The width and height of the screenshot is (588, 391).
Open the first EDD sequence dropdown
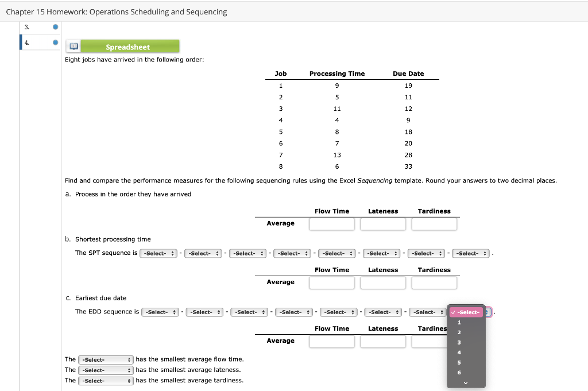click(160, 312)
